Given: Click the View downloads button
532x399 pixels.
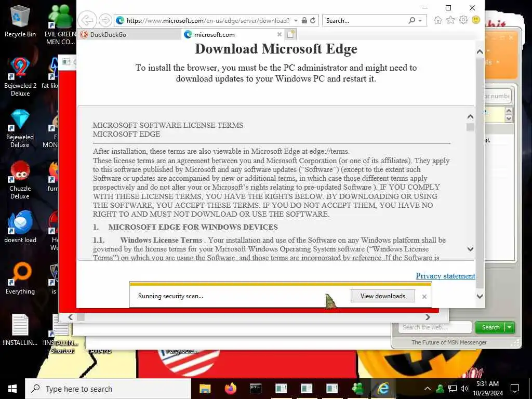Looking at the screenshot, I should coord(383,296).
